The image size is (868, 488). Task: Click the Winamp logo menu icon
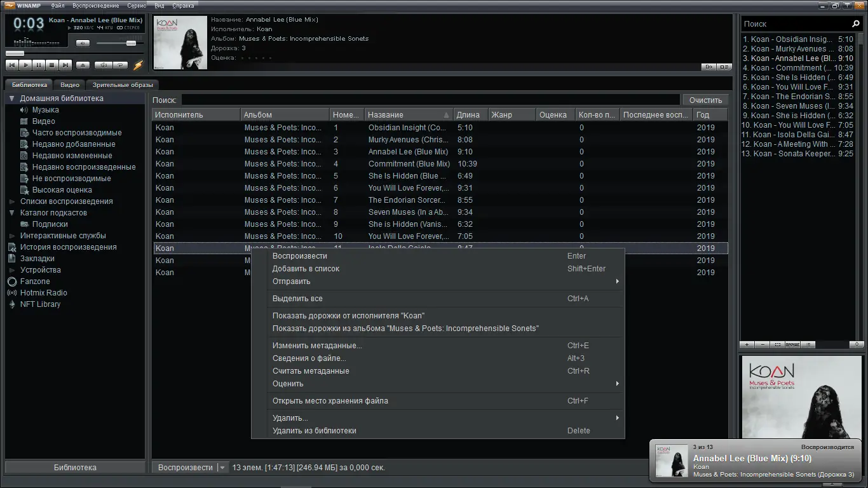pyautogui.click(x=10, y=6)
